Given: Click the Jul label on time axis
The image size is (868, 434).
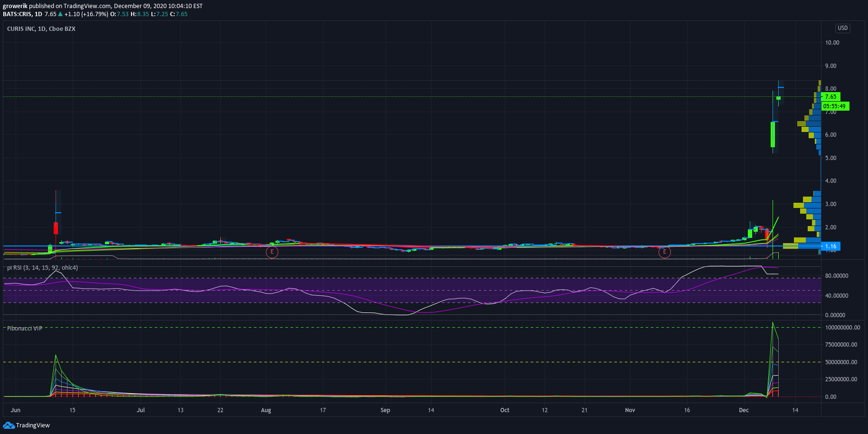Looking at the screenshot, I should click(x=141, y=410).
